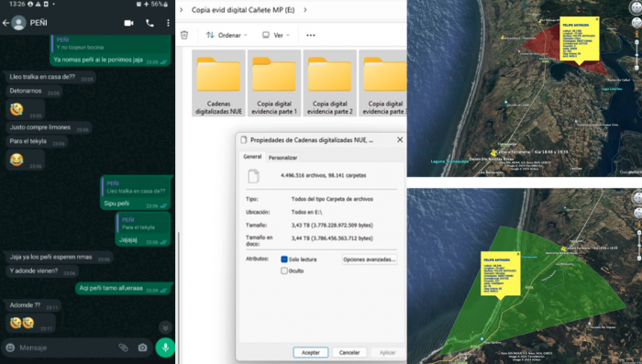
Task: Expand breadcrumb chevron before Copia evid digital
Action: tap(182, 10)
